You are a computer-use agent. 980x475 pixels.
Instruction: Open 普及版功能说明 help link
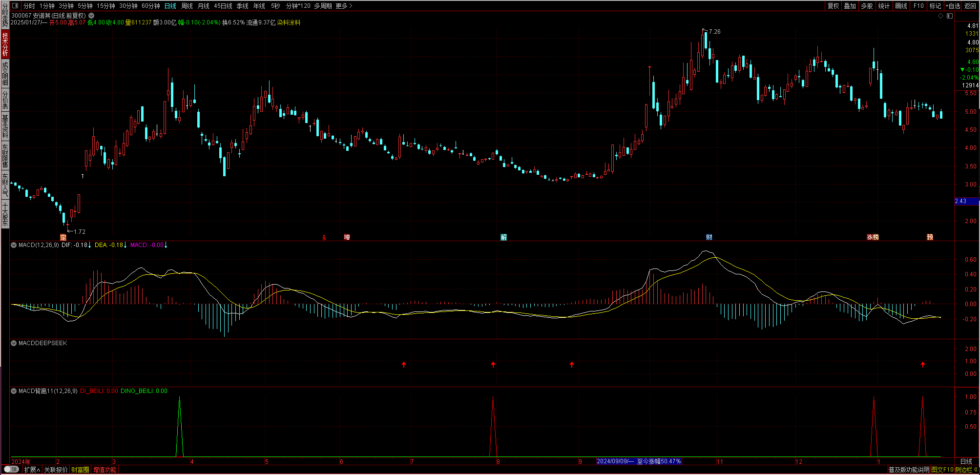(x=909, y=470)
